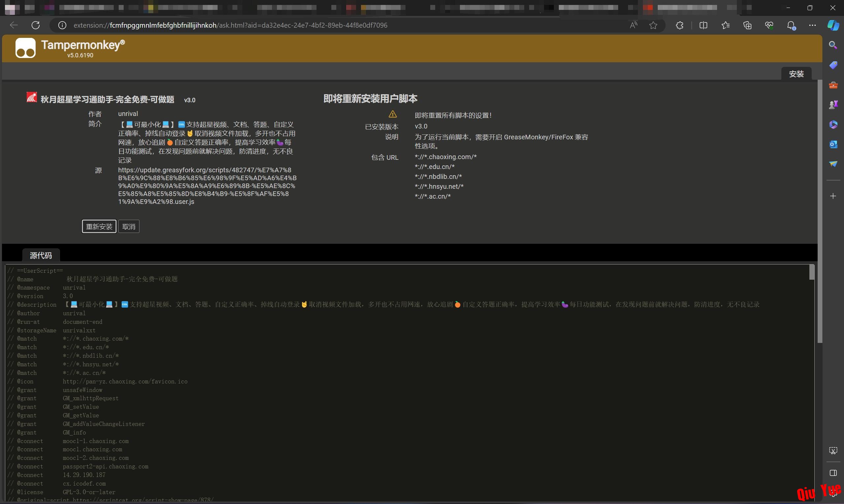The width and height of the screenshot is (844, 504).
Task: Open the greasyfork source URL link
Action: pyautogui.click(x=207, y=186)
